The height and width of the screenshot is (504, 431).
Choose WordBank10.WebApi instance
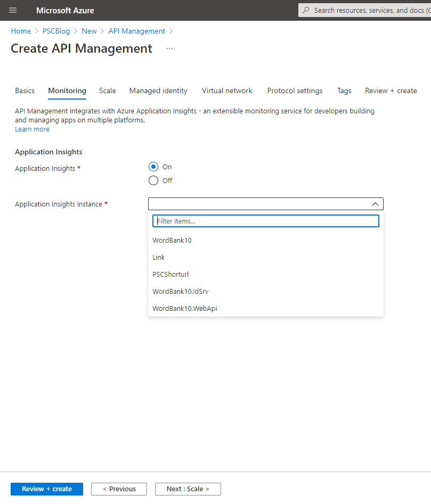(x=266, y=309)
